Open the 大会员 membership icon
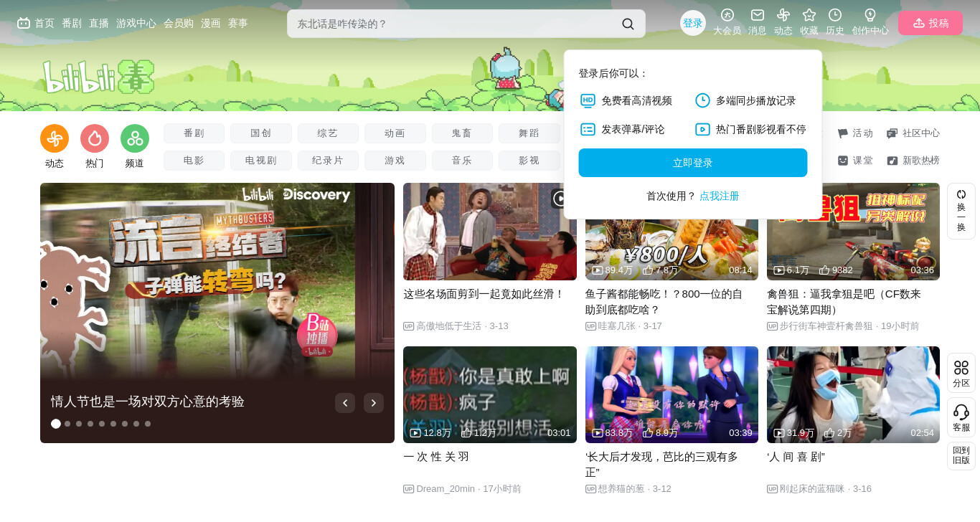Screen dimensions: 980x522 (727, 15)
